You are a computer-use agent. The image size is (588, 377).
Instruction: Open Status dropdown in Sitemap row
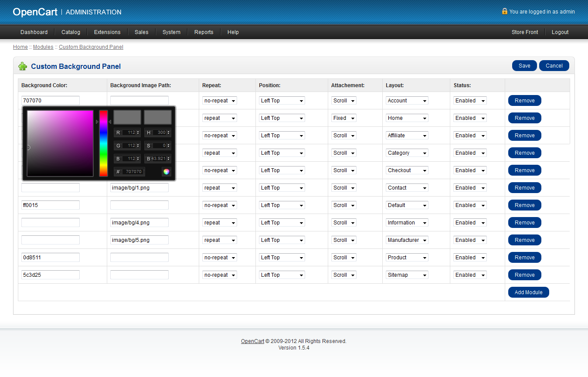pyautogui.click(x=470, y=275)
